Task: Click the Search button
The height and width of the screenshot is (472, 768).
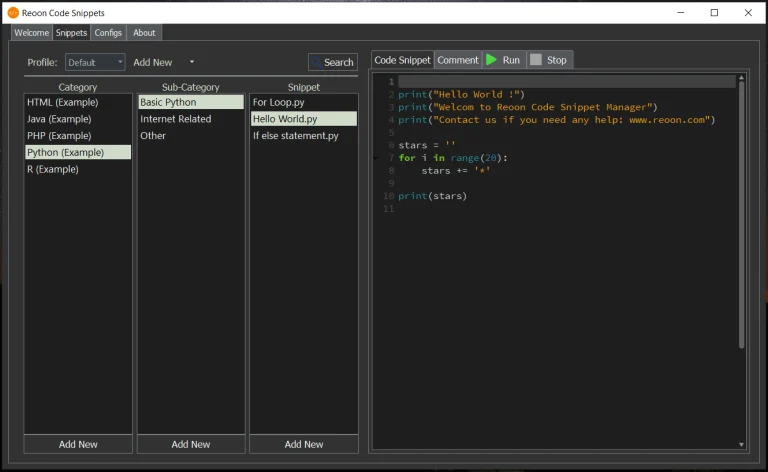Action: [x=333, y=62]
